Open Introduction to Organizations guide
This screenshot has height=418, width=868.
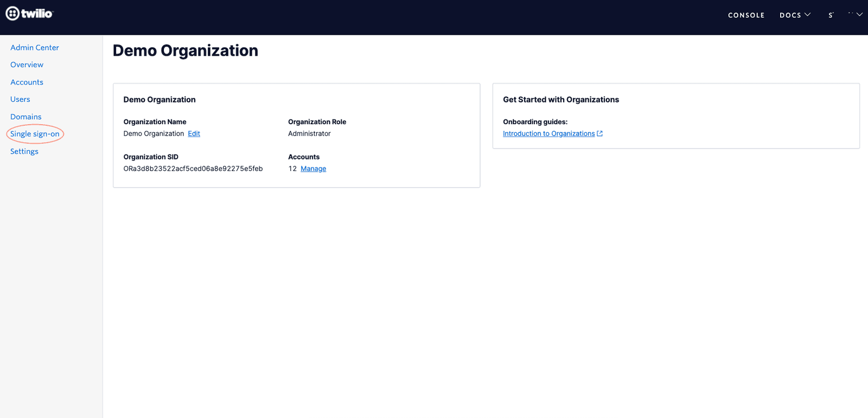pyautogui.click(x=548, y=134)
